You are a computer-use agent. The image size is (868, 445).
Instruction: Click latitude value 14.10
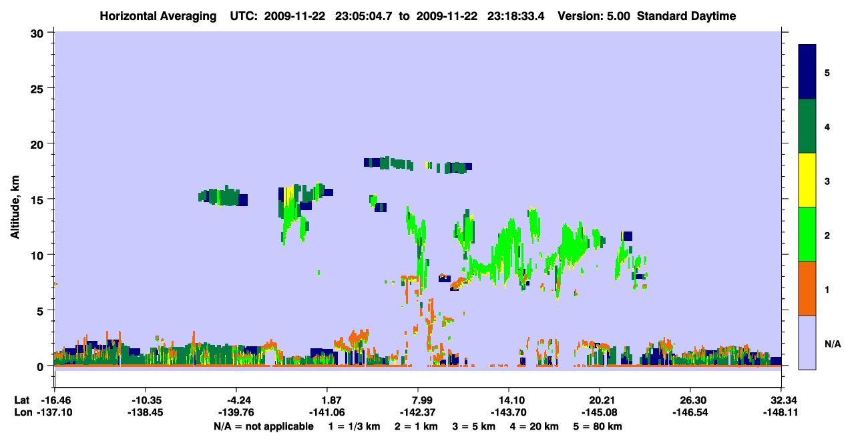[x=509, y=400]
